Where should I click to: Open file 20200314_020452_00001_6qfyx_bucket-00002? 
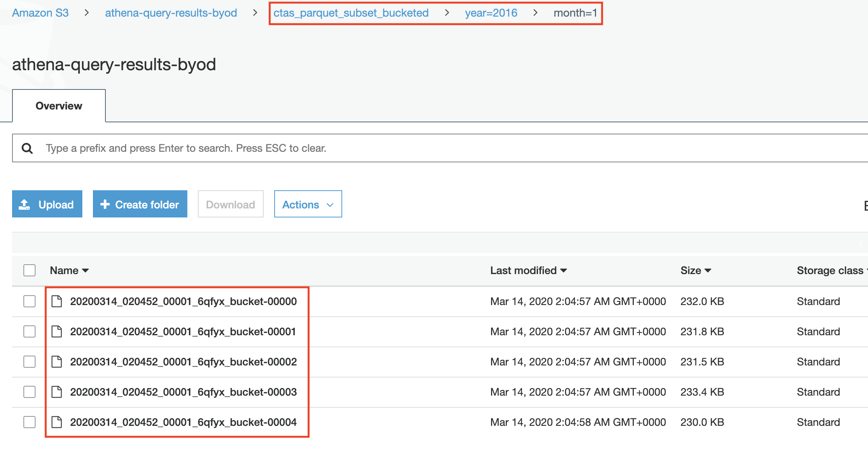(184, 362)
